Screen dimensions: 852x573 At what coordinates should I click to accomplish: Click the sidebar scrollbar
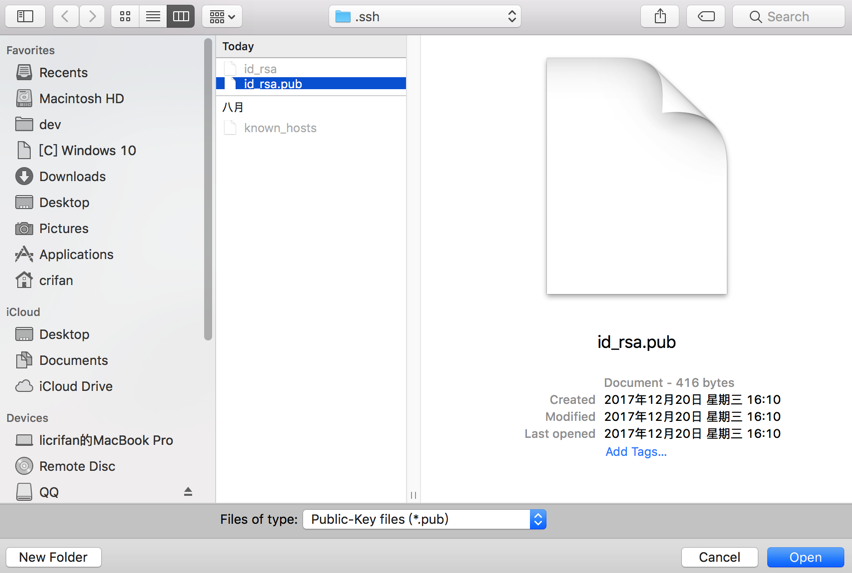[208, 190]
